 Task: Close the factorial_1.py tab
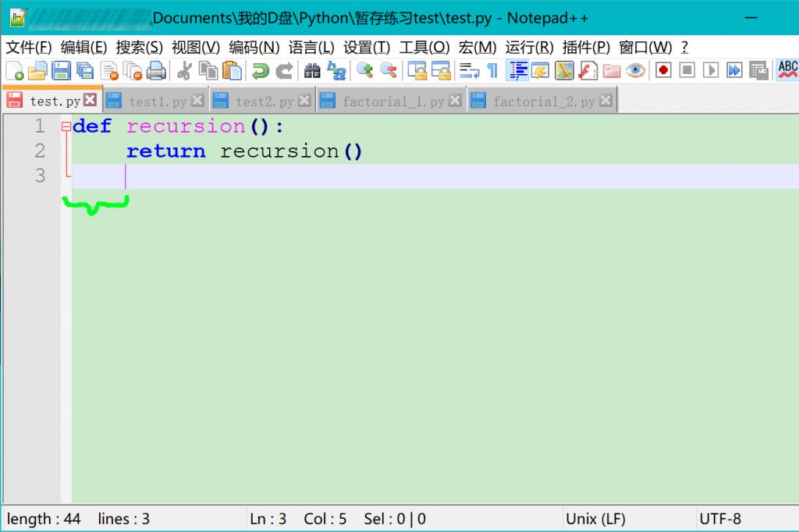coord(456,101)
